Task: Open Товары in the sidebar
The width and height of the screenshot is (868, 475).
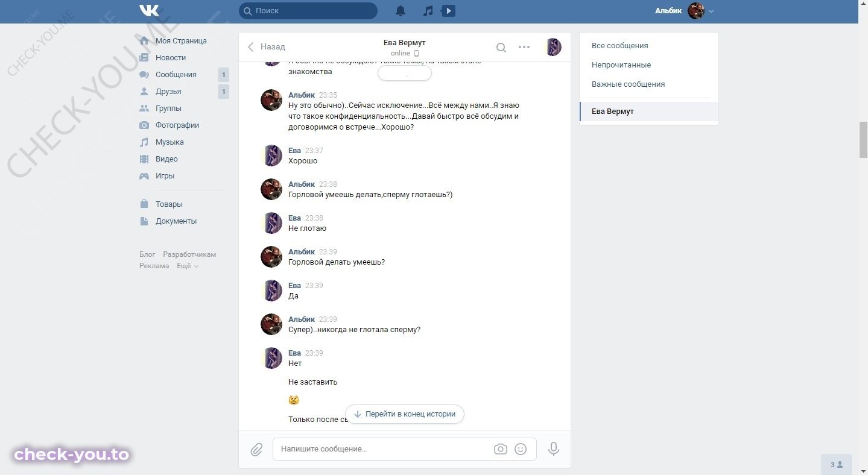Action: pyautogui.click(x=169, y=204)
